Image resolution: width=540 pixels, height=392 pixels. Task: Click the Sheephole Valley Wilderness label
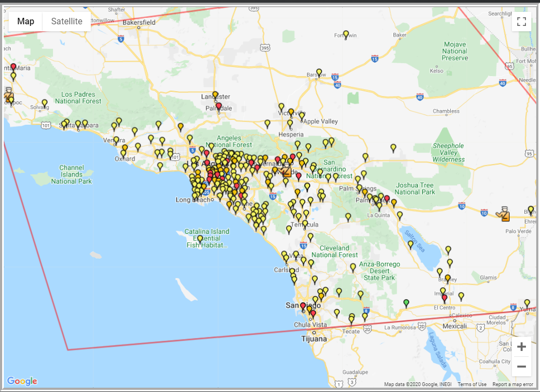pyautogui.click(x=449, y=153)
